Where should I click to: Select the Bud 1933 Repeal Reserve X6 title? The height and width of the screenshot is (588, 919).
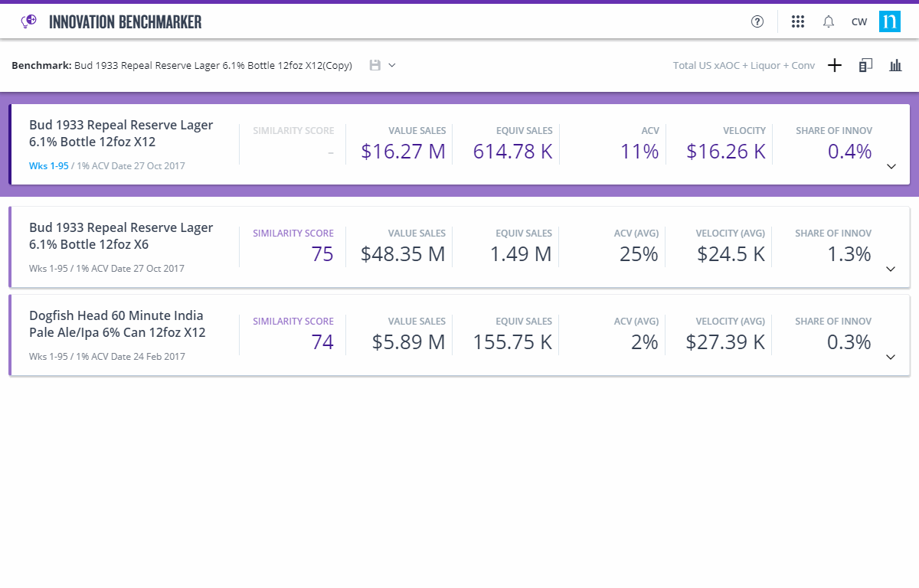(x=121, y=236)
